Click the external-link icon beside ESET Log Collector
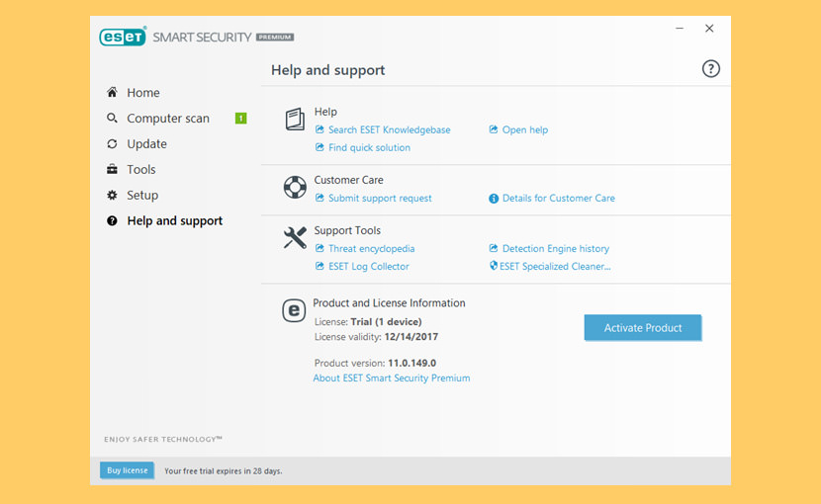The image size is (821, 504). pos(319,266)
